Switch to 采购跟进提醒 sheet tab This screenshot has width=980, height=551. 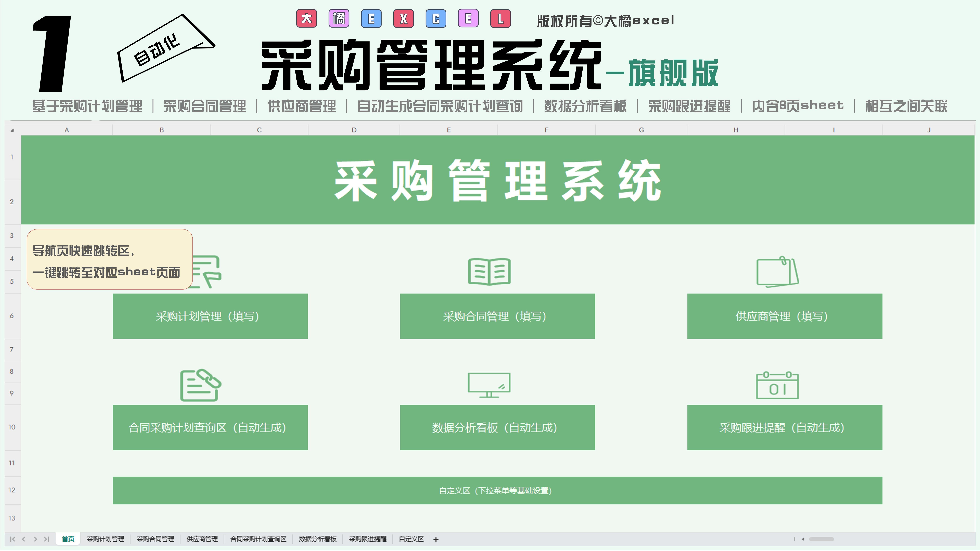(368, 539)
